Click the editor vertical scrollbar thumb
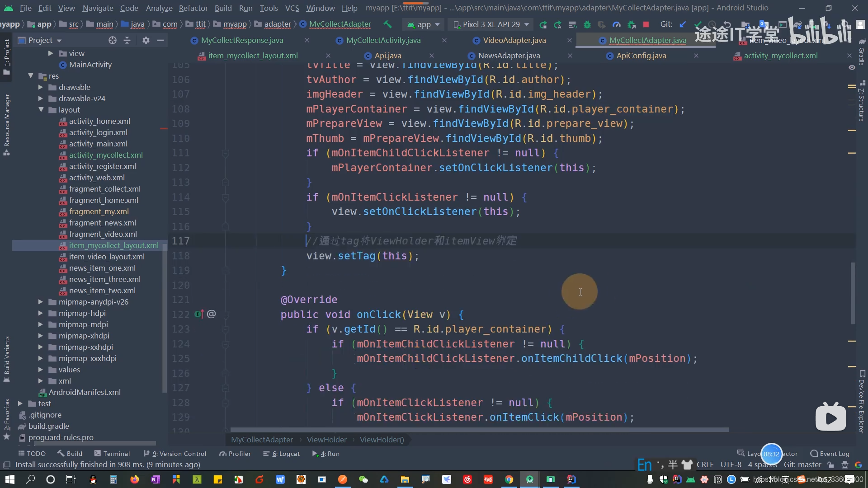868x488 pixels. pyautogui.click(x=853, y=293)
